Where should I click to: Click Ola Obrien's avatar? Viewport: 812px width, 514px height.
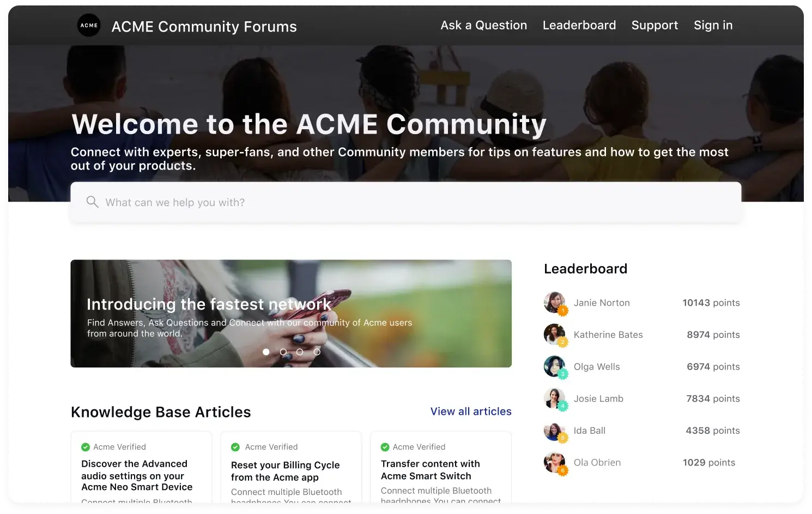(x=555, y=463)
